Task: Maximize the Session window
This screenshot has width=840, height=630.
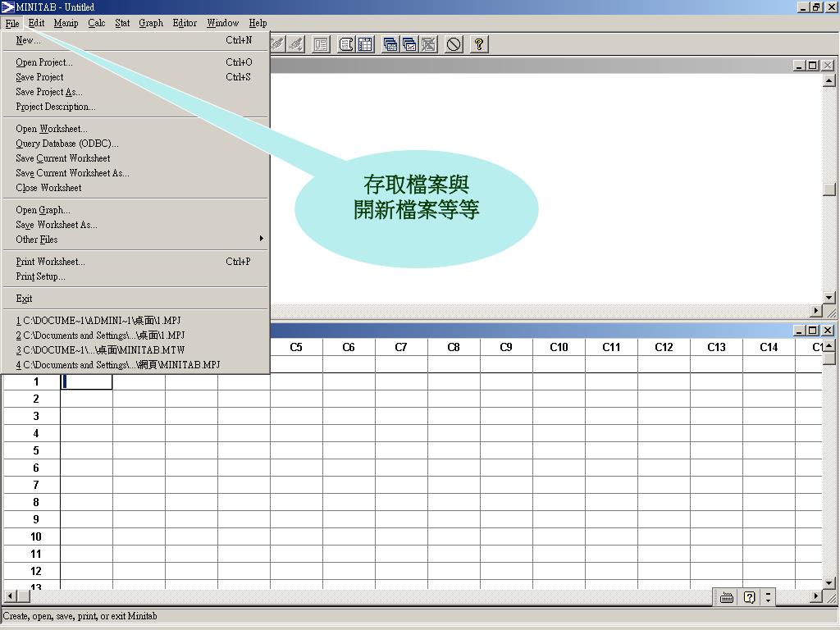Action: pyautogui.click(x=813, y=66)
